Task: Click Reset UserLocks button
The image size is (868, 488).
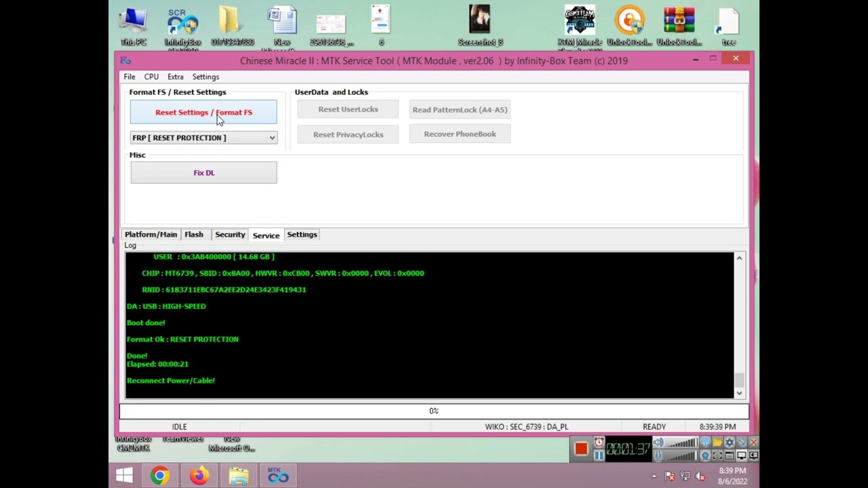Action: (348, 109)
